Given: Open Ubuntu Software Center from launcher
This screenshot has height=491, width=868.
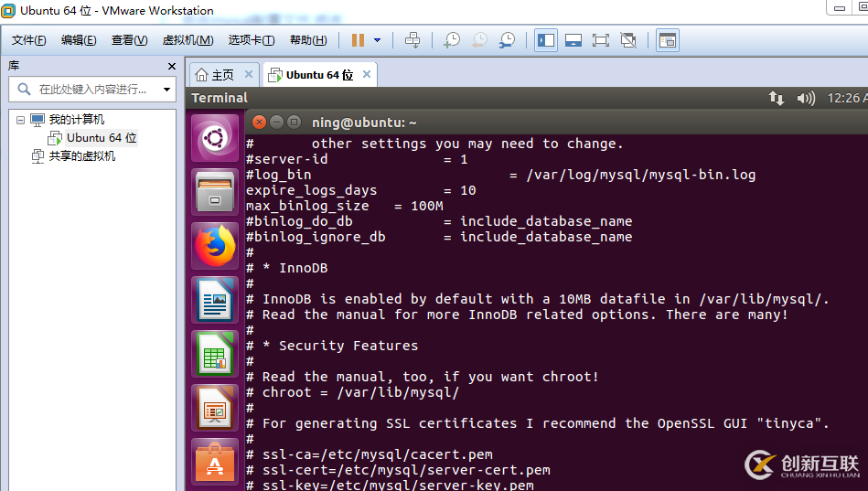Looking at the screenshot, I should [x=215, y=462].
